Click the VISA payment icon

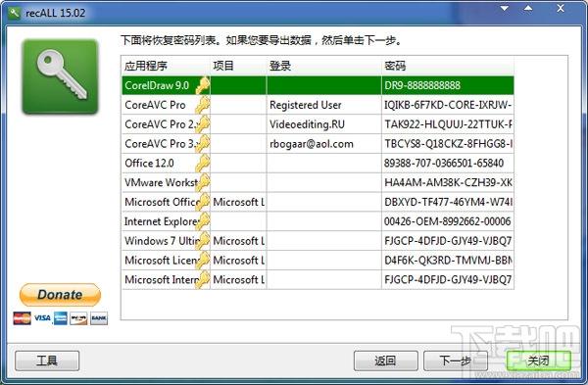click(x=42, y=318)
